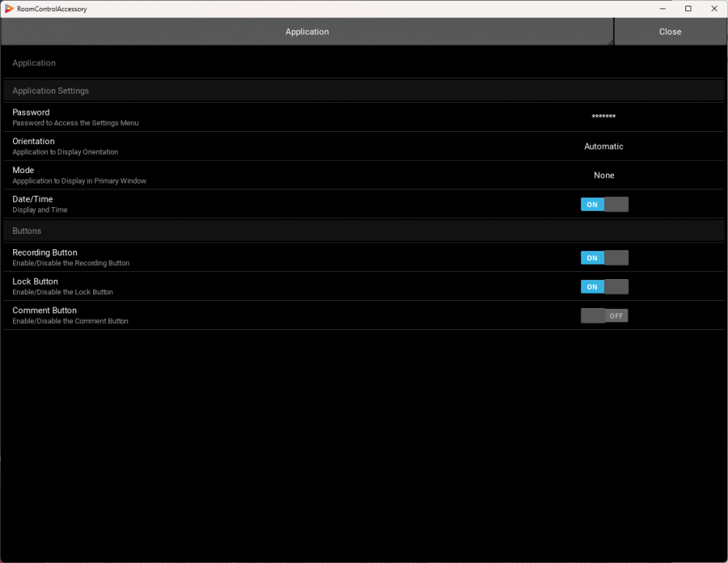
Task: Enable the Comment Button toggle
Action: point(604,315)
